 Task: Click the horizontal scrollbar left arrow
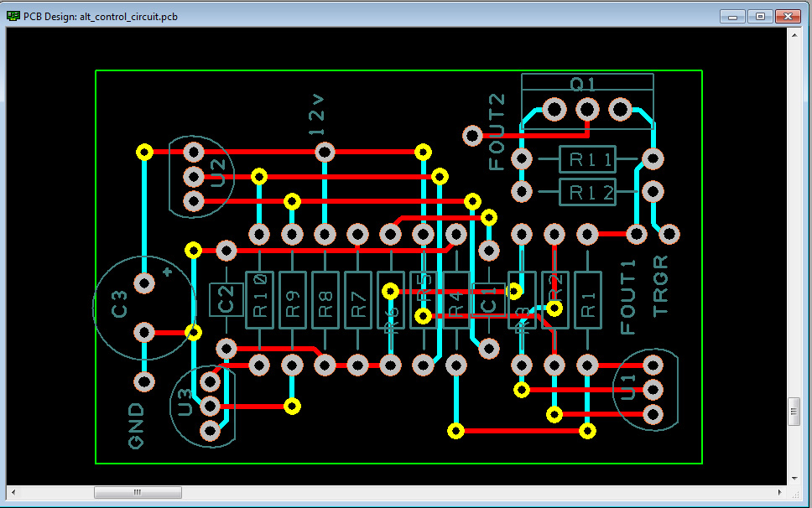tap(13, 492)
